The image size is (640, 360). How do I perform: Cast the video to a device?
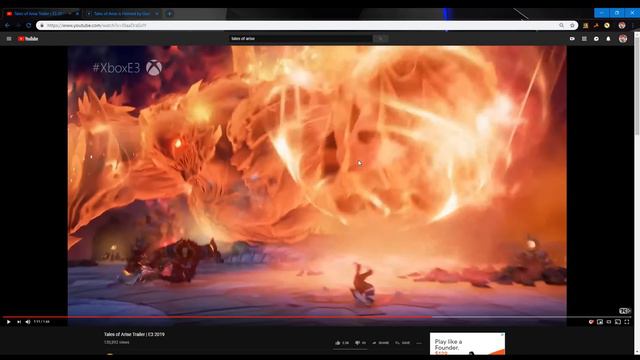pyautogui.click(x=618, y=322)
